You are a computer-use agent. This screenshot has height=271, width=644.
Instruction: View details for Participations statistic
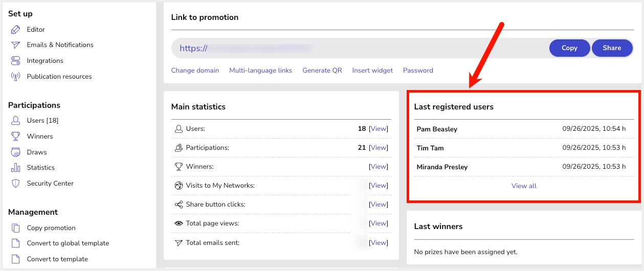point(379,148)
